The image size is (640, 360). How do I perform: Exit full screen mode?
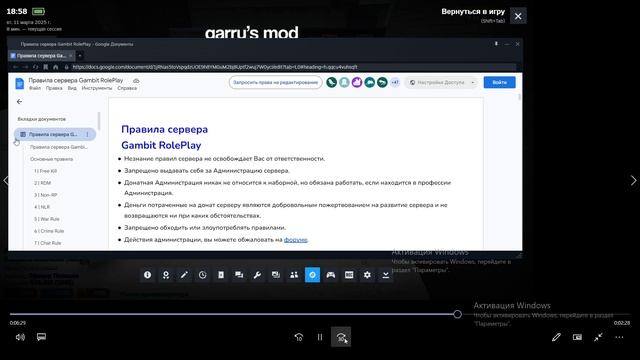598,337
